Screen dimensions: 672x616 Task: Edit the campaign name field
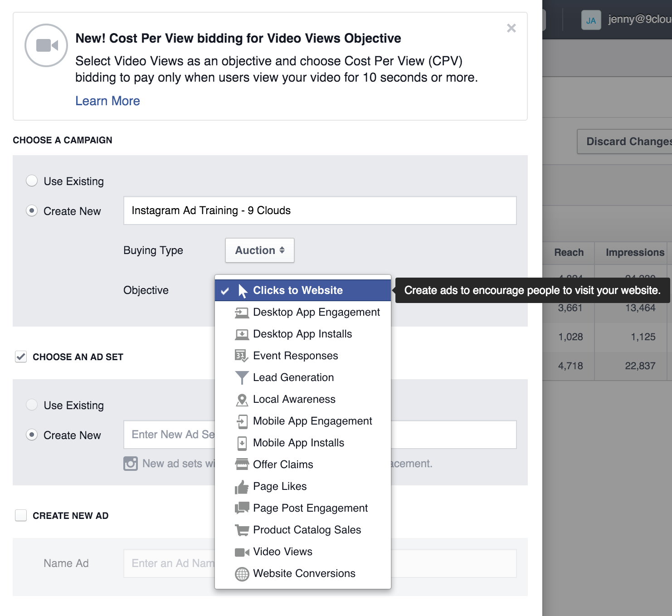point(320,210)
